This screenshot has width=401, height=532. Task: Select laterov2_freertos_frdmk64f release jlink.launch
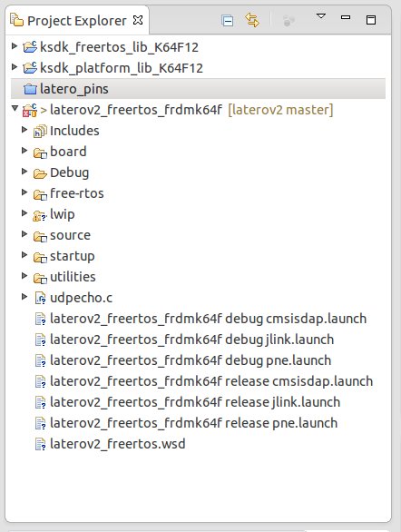point(195,402)
